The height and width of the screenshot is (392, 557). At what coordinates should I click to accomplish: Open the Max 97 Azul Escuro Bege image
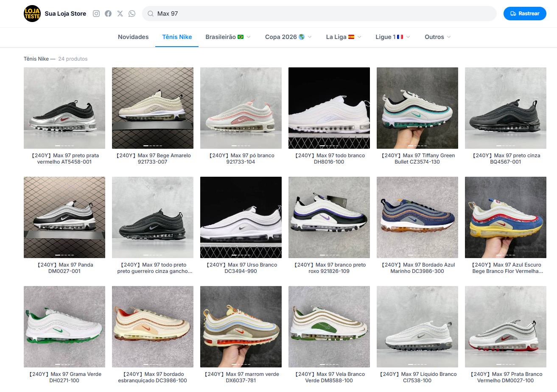pyautogui.click(x=506, y=217)
